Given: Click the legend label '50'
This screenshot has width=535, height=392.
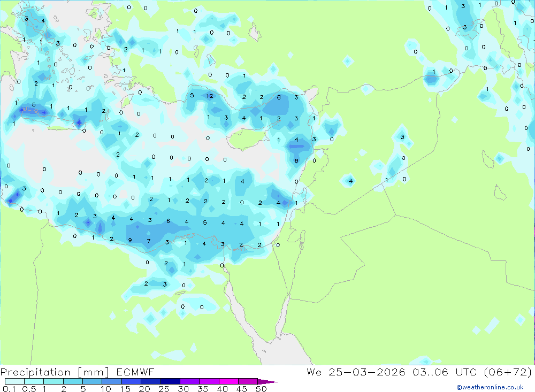Looking at the screenshot, I should tap(261, 389).
